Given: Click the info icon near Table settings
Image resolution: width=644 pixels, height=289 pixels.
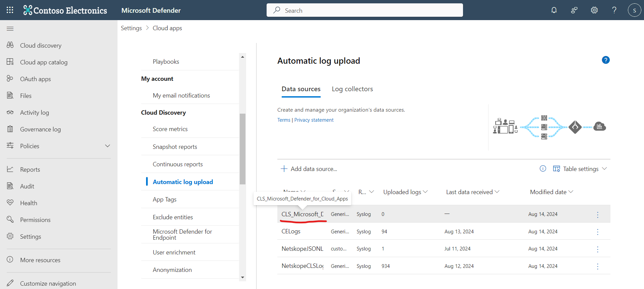Looking at the screenshot, I should pos(543,168).
